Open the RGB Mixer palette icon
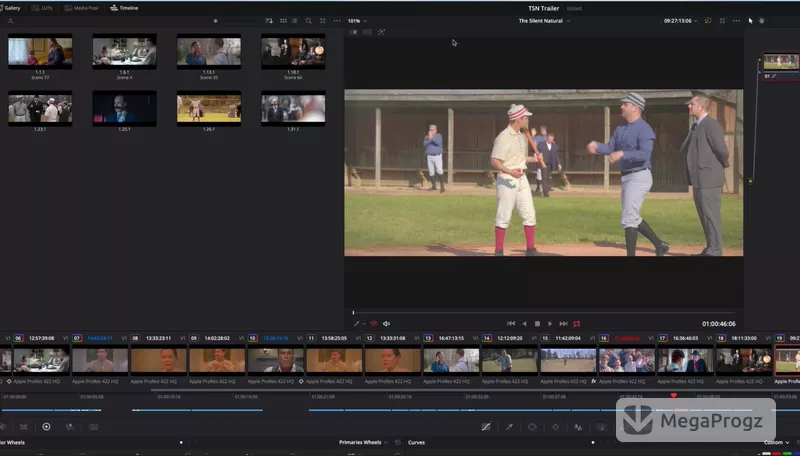800x456 pixels. [70, 427]
